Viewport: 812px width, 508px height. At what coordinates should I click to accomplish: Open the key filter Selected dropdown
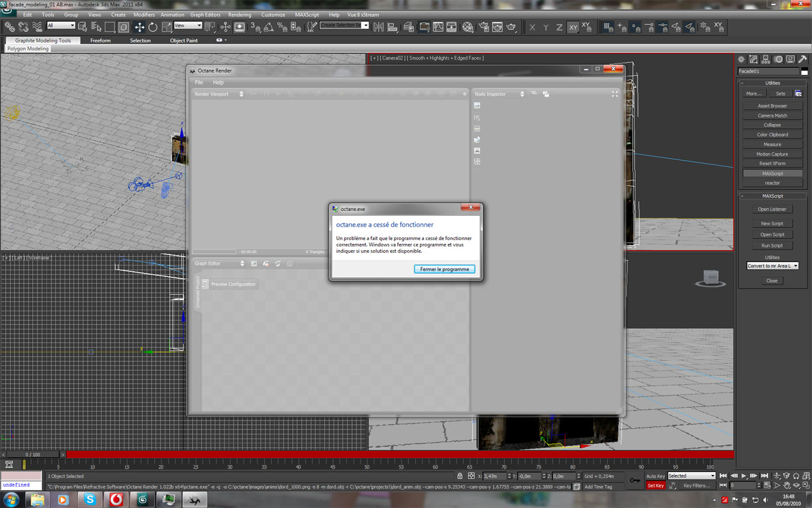coord(691,476)
